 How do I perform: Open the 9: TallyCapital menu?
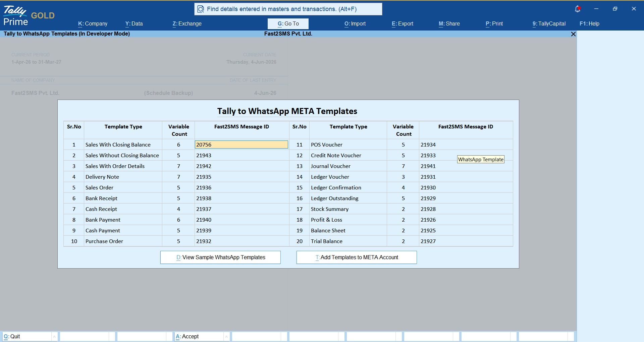point(549,23)
